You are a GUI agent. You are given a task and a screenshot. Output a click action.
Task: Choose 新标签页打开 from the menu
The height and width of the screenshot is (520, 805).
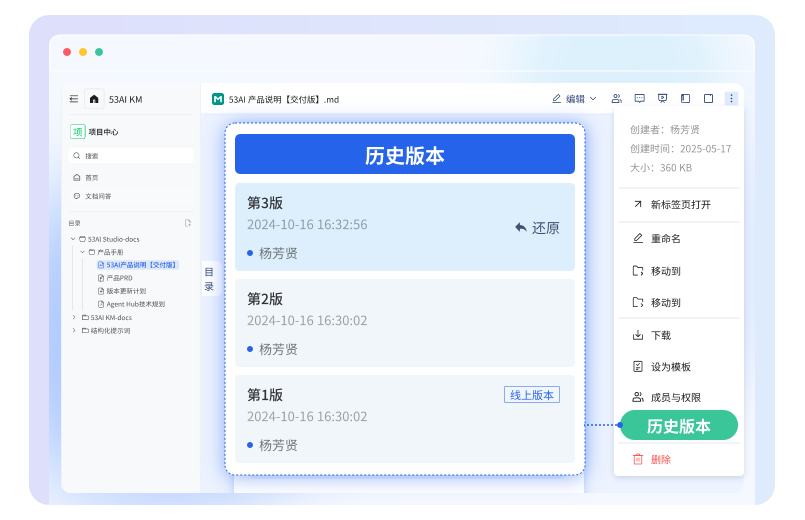click(x=679, y=205)
